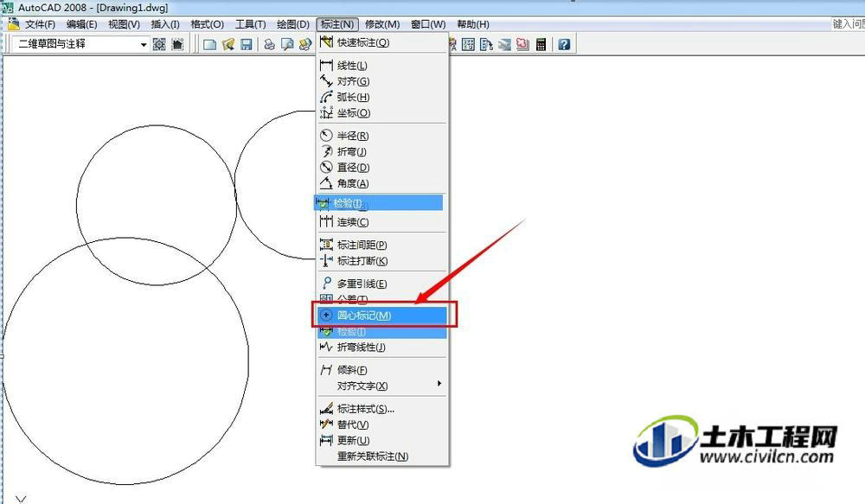Open the 绘图(D) menu

[293, 24]
